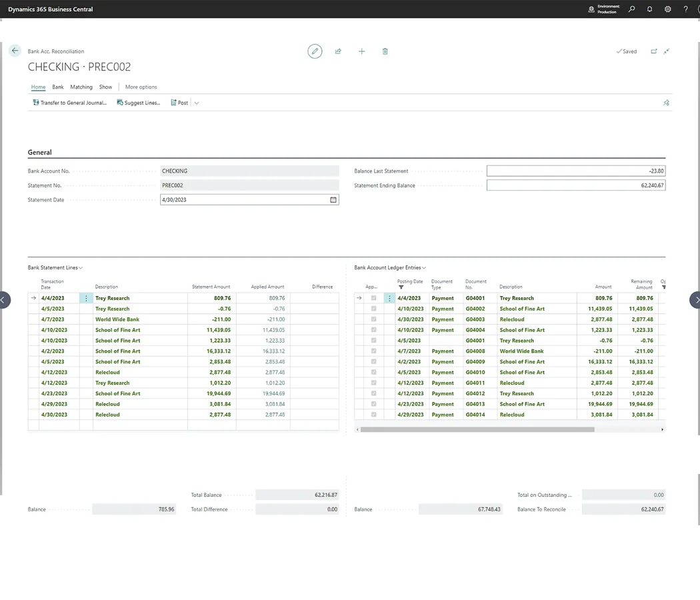Click the ledger scrollbar left arrow
Screen dimensions: 700x600
point(357,429)
